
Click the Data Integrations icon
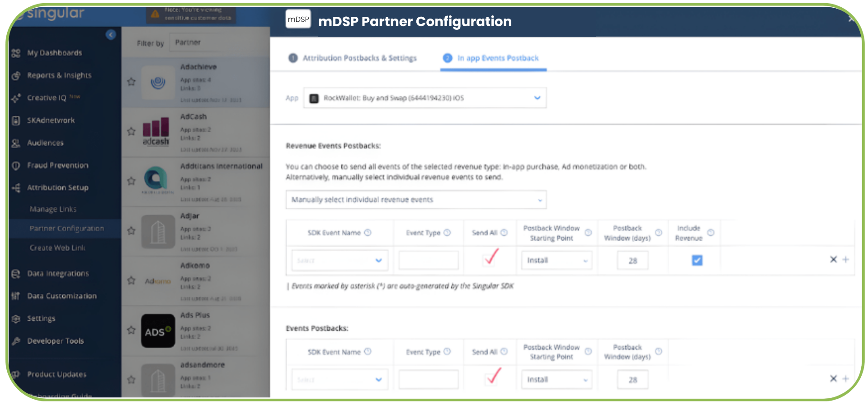click(16, 274)
